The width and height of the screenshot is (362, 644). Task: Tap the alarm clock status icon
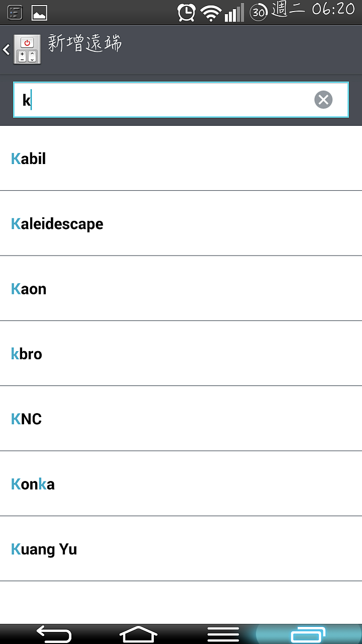tap(187, 12)
